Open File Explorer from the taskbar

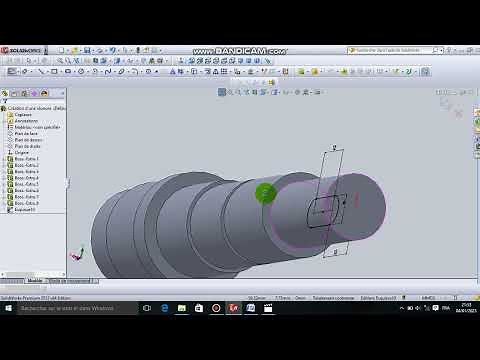[182, 308]
